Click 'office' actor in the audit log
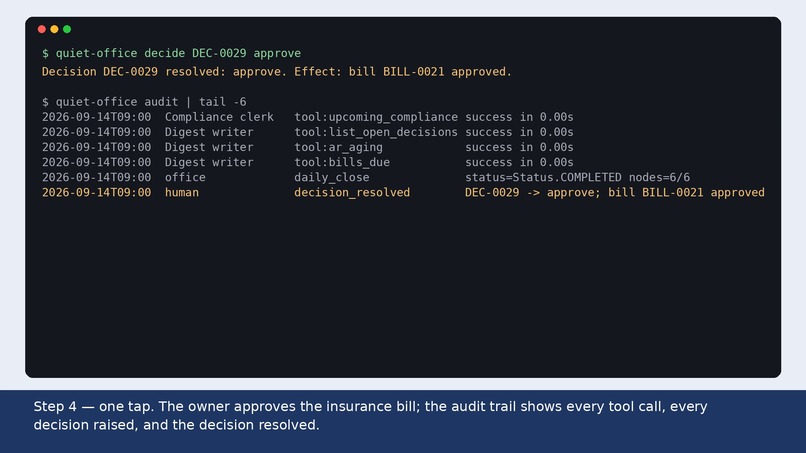Screen dimensions: 806x453 185,177
